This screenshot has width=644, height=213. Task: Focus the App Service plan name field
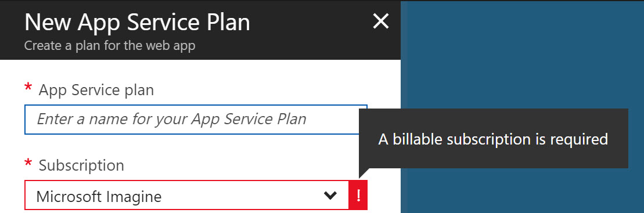tap(192, 120)
